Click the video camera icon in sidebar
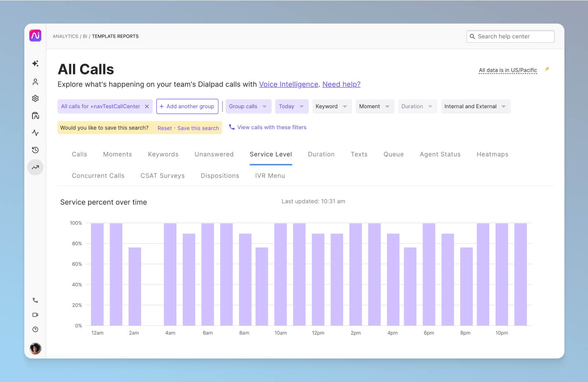The image size is (588, 382). click(x=35, y=315)
